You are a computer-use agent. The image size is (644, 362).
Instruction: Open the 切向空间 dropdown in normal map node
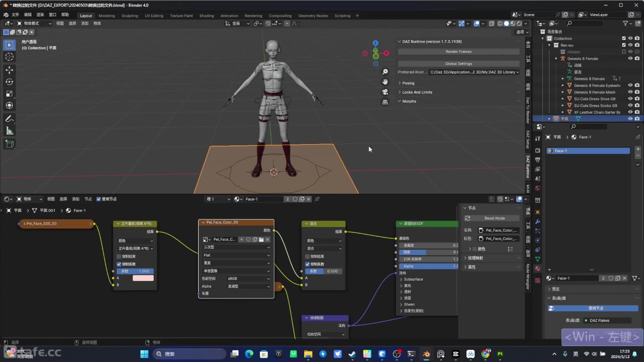[325, 334]
